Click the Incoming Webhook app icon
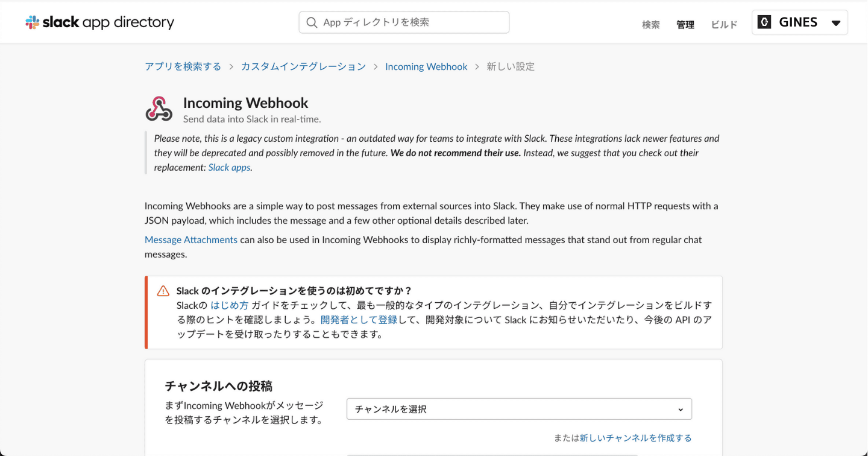868x456 pixels. point(159,109)
